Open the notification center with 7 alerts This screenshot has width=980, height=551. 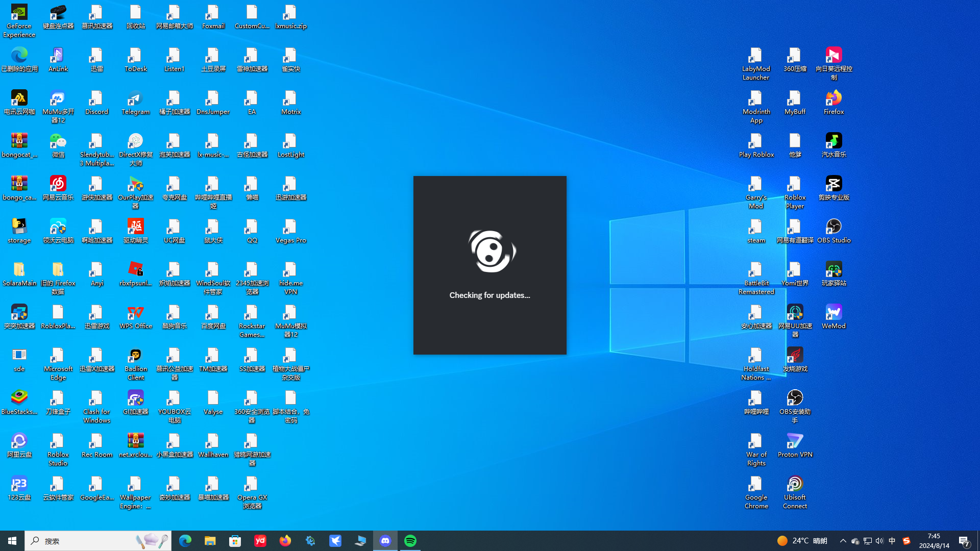pos(964,541)
